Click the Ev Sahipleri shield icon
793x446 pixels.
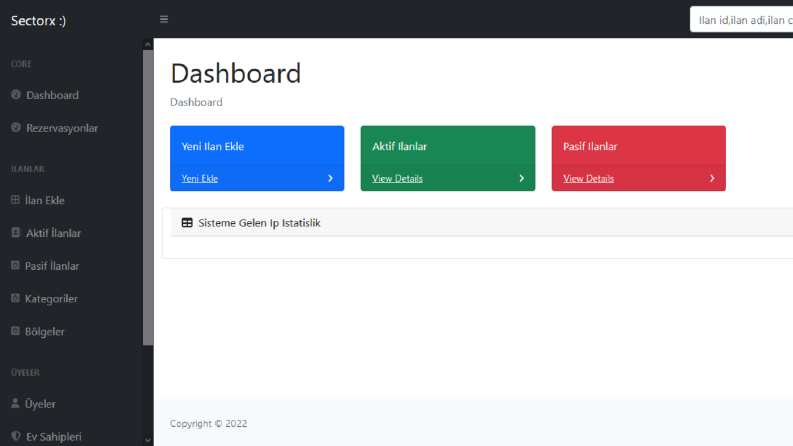[x=16, y=436]
